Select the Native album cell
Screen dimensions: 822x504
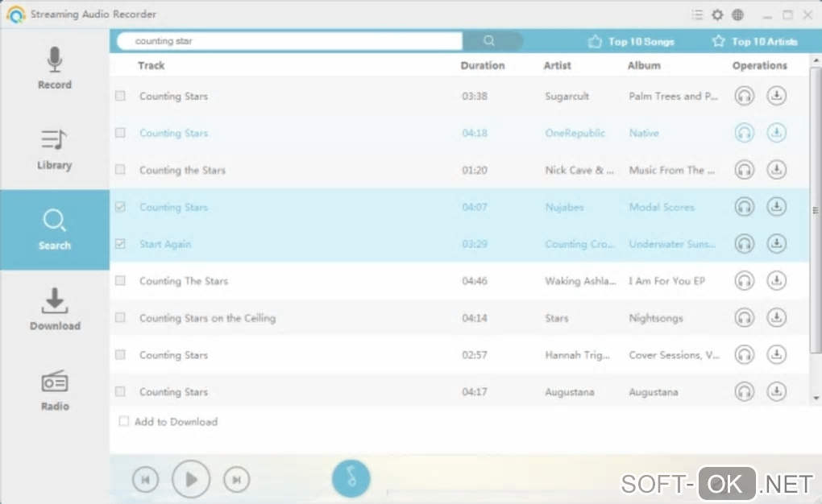[644, 133]
